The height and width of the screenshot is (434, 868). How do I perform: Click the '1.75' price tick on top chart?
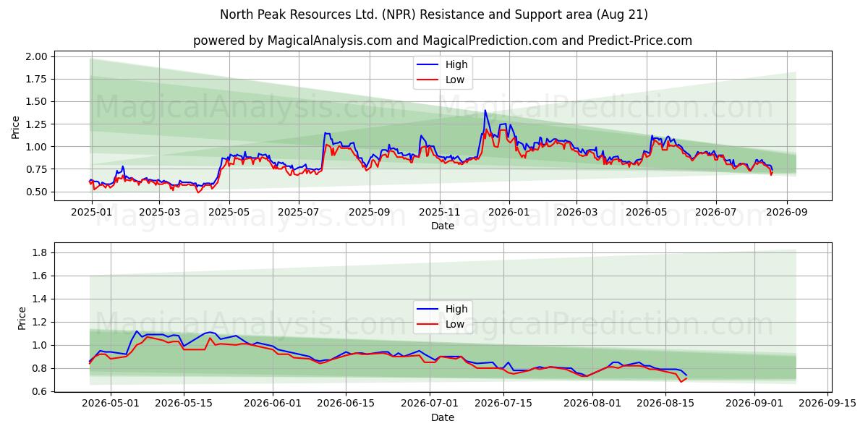tap(37, 79)
